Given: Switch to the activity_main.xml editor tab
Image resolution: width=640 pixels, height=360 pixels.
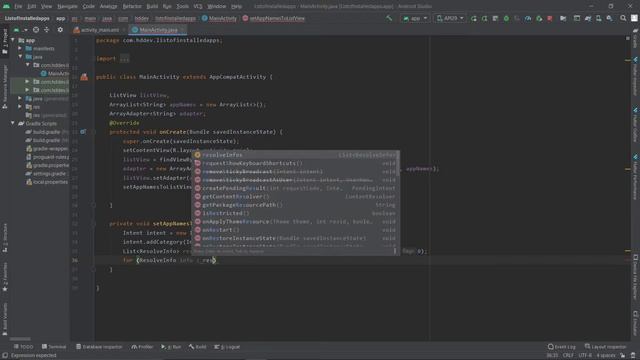Looking at the screenshot, I should (99, 30).
